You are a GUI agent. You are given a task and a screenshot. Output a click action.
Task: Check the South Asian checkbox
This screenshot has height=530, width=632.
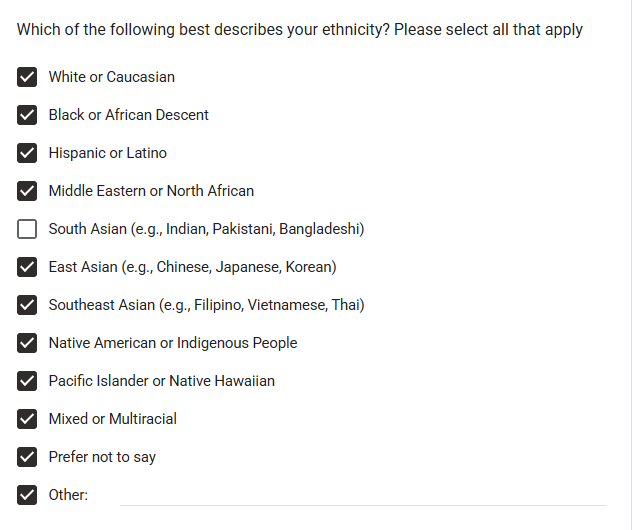coord(27,229)
